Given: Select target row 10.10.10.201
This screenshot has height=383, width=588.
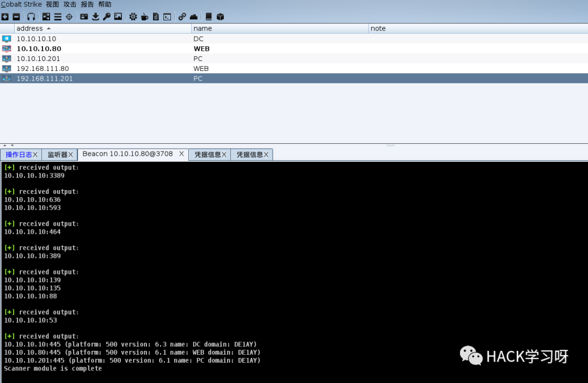Looking at the screenshot, I should (x=294, y=58).
